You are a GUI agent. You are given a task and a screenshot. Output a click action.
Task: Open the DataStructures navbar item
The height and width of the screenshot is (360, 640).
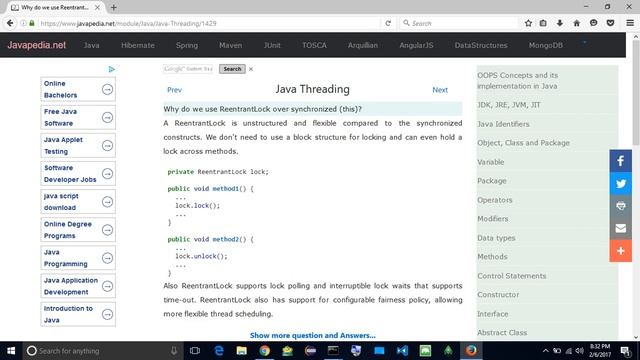(481, 45)
